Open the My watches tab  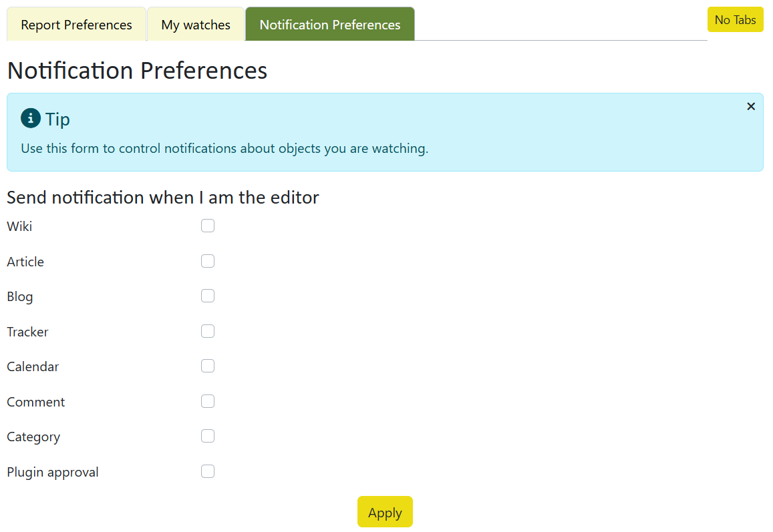pos(196,24)
